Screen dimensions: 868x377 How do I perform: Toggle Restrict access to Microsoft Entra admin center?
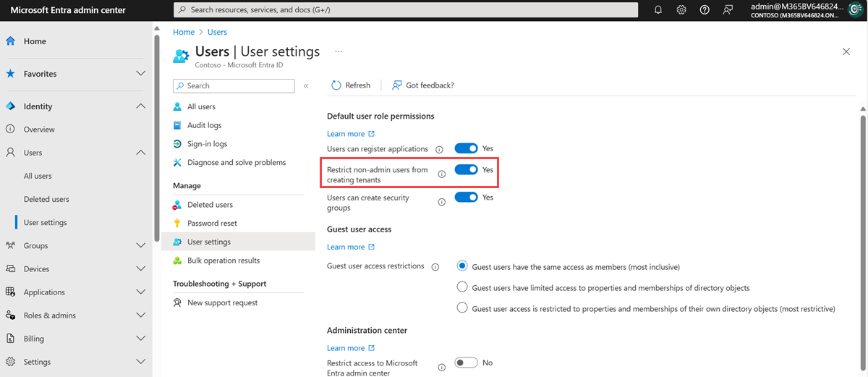pos(466,363)
